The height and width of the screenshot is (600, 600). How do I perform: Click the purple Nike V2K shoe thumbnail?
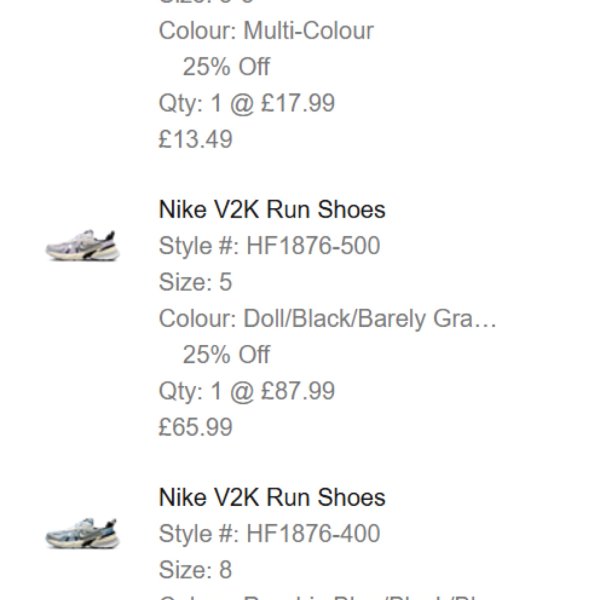(81, 245)
